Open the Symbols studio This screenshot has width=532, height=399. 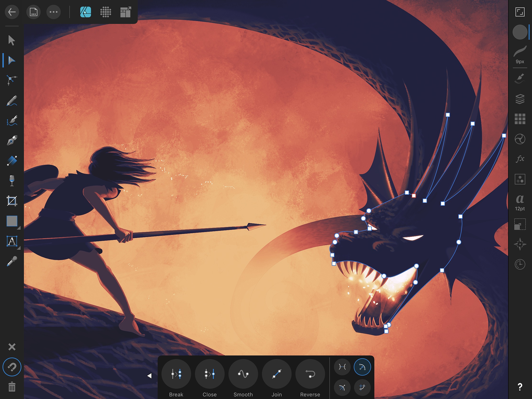point(520,179)
